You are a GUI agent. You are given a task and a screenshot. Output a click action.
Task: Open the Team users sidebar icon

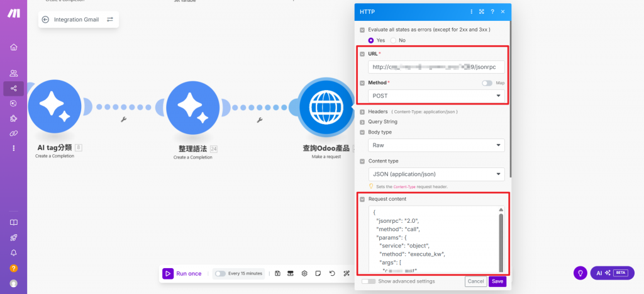14,74
